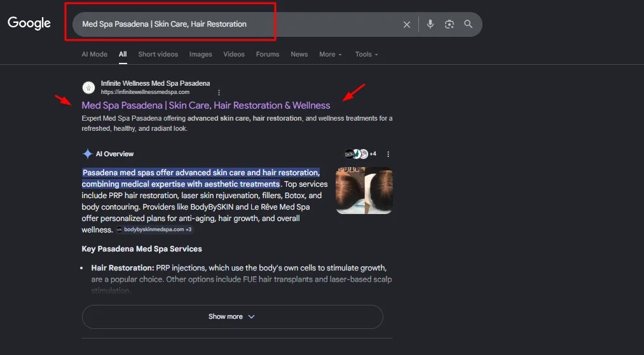Open the +4 source icons cluster
The width and height of the screenshot is (644, 355).
[360, 154]
